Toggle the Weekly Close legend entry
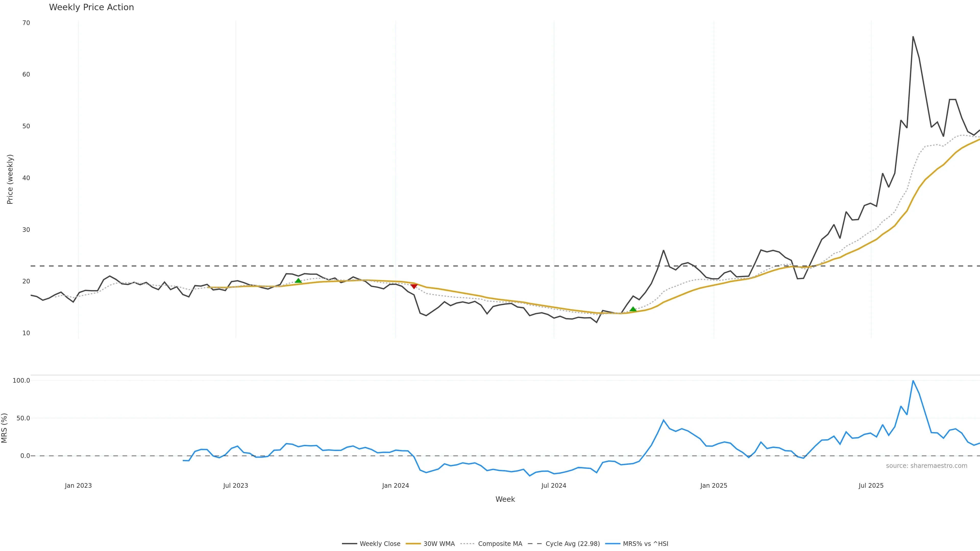 [x=380, y=544]
